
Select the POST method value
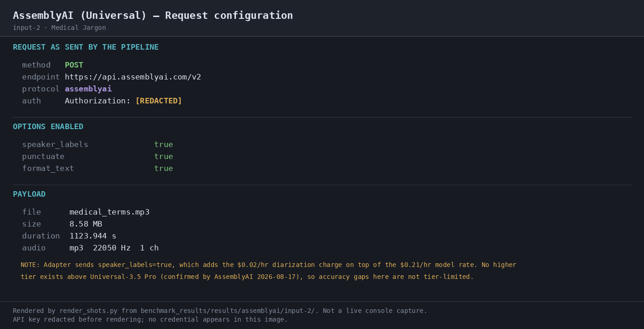coord(74,65)
